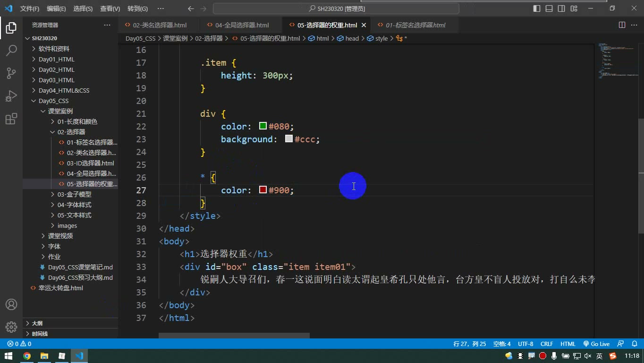Open Chrome from the Windows taskbar
Image resolution: width=644 pixels, height=363 pixels.
point(27,356)
